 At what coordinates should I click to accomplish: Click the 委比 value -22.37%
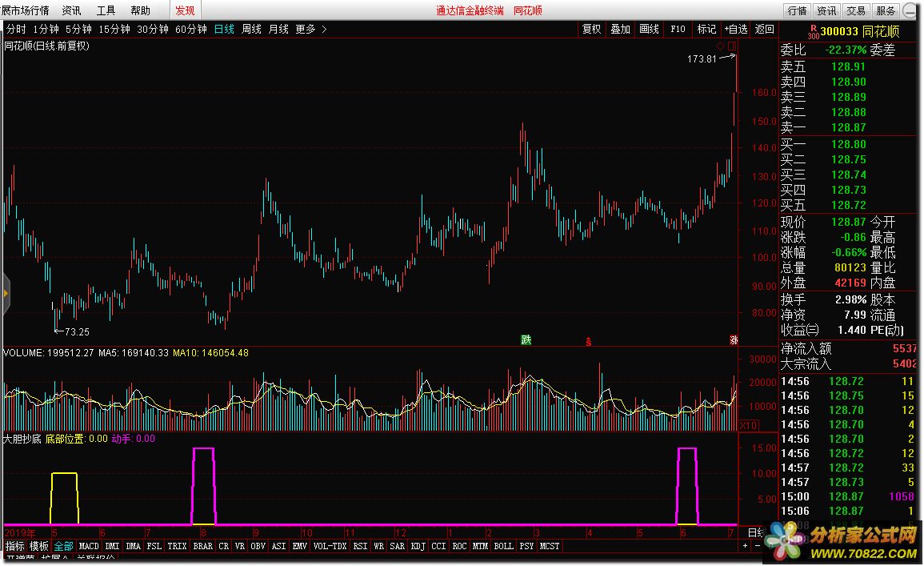point(846,50)
